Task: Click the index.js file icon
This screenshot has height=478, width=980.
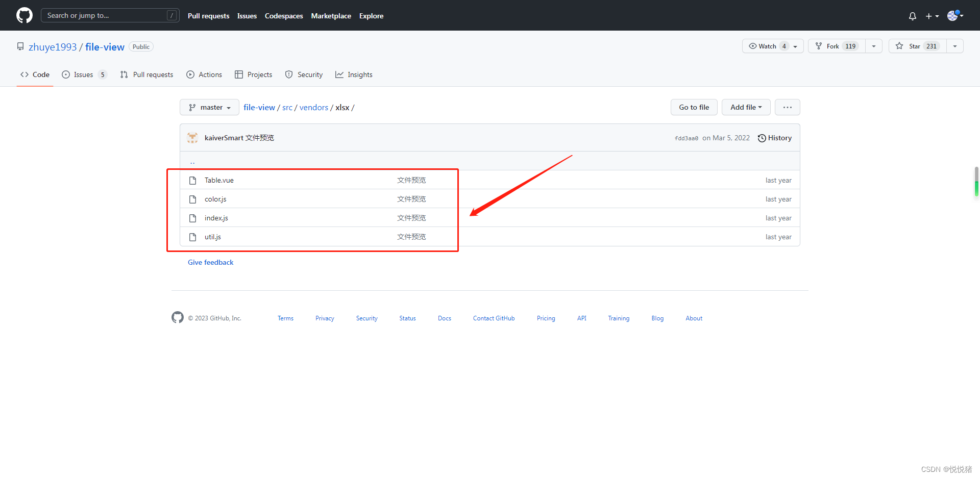Action: coord(193,218)
